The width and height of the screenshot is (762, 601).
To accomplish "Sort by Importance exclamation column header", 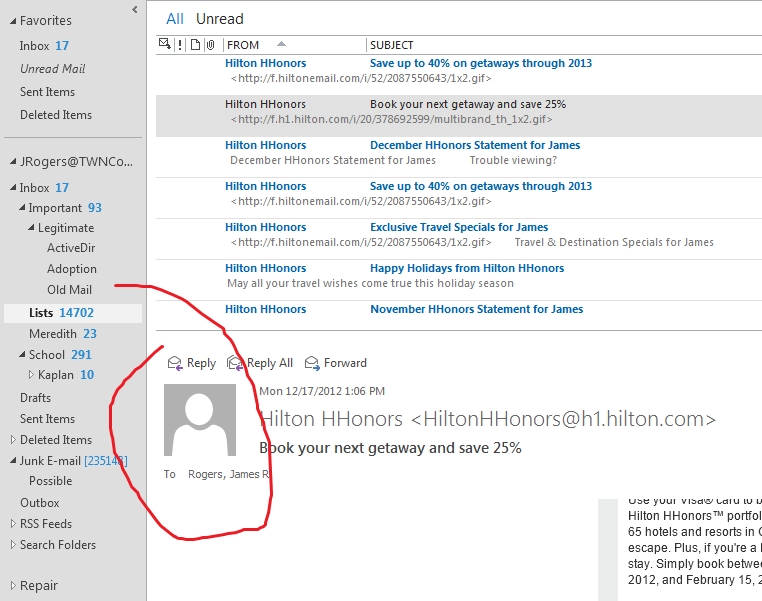I will (180, 45).
